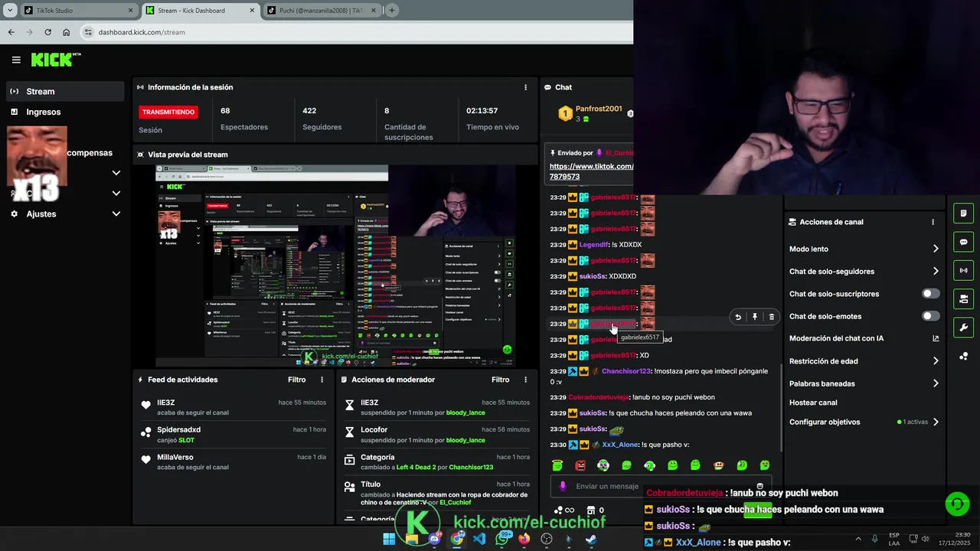Image resolution: width=980 pixels, height=551 pixels.
Task: Click the channel points icon under the chat input
Action: point(559,510)
